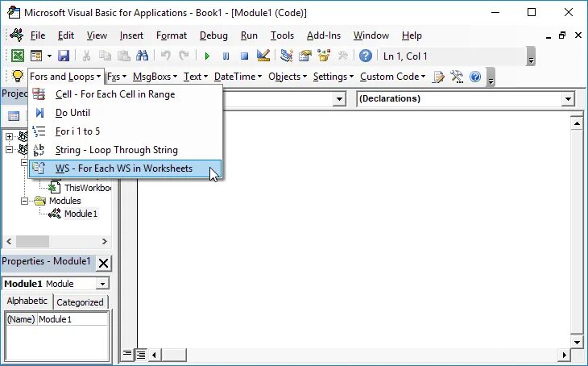Select For i 1 to 5 entry
Image resolution: width=588 pixels, height=366 pixels.
pos(125,131)
